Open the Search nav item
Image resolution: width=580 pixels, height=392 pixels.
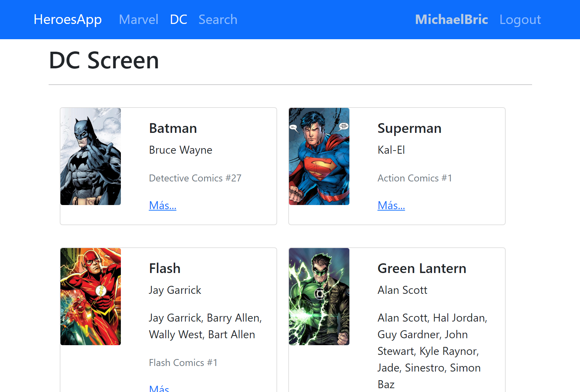point(218,19)
